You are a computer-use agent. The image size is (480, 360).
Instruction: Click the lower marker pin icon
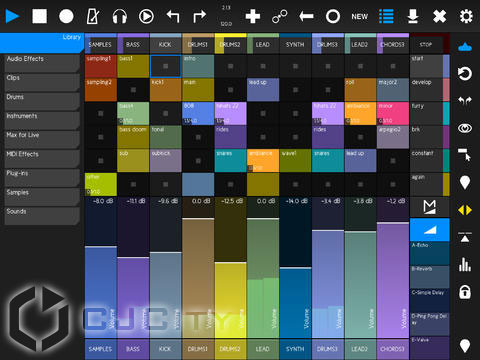pos(465,346)
